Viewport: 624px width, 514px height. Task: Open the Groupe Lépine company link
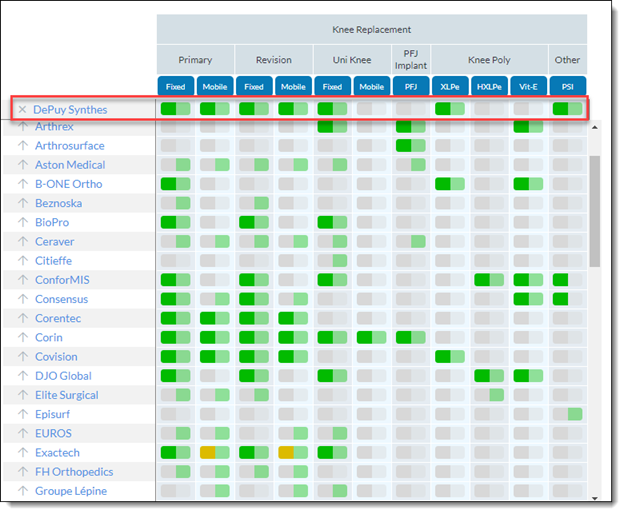click(x=71, y=491)
